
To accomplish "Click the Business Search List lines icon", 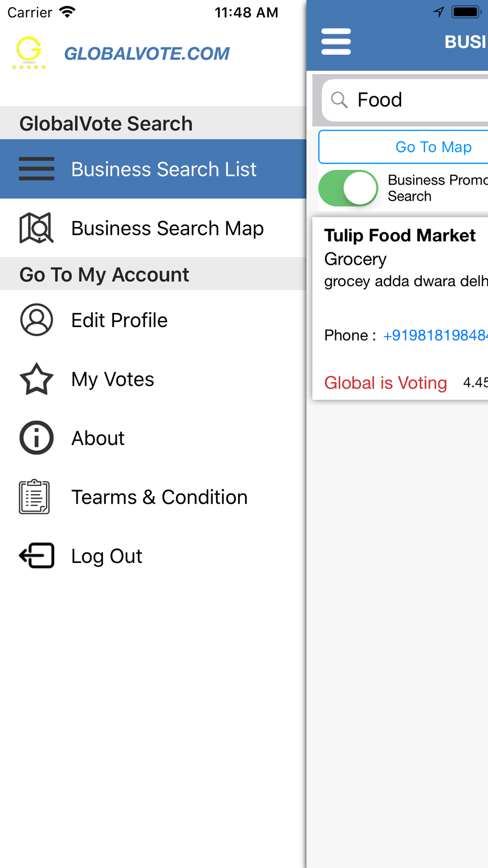I will pos(37,169).
